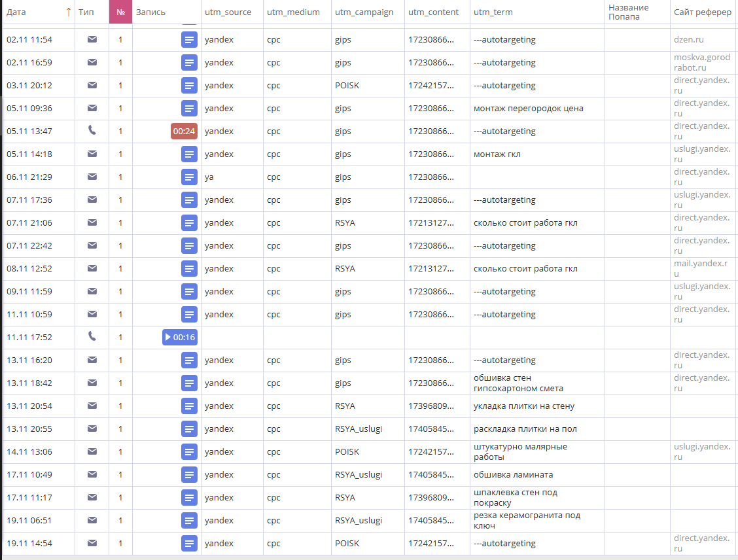Click the envelope icon for 02.11 11:54

(x=92, y=39)
